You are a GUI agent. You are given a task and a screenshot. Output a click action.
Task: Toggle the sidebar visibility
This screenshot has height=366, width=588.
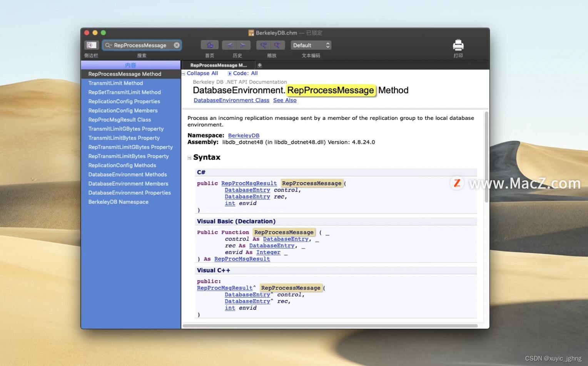tap(91, 45)
